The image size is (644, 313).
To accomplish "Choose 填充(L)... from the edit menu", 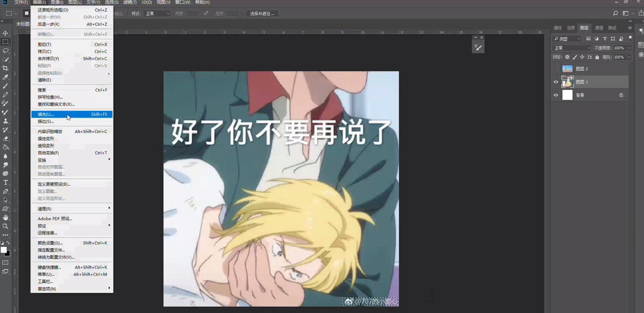I will [72, 114].
